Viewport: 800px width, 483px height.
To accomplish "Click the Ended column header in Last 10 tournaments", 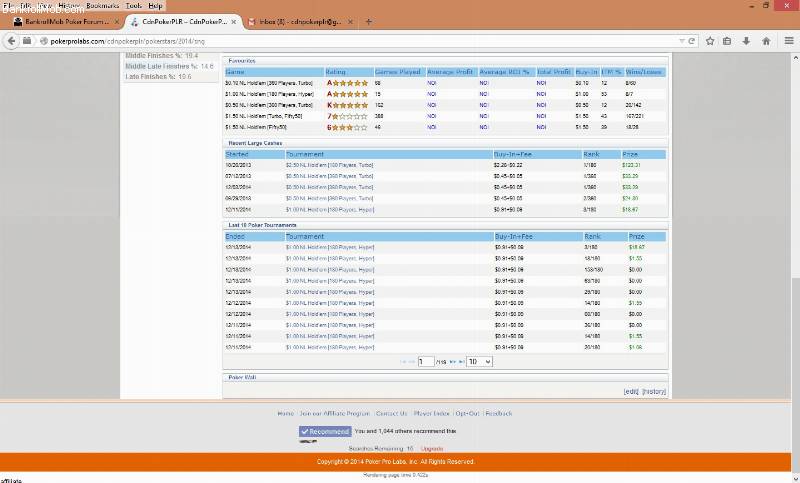I will [255, 237].
